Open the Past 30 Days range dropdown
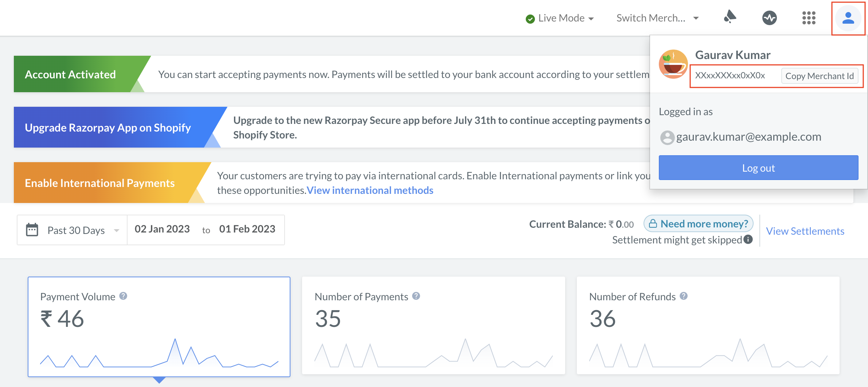The width and height of the screenshot is (868, 387). point(72,230)
